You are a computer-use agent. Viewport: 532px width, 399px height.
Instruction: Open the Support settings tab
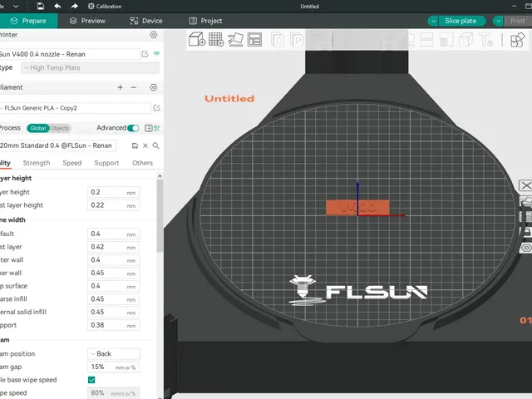point(107,163)
